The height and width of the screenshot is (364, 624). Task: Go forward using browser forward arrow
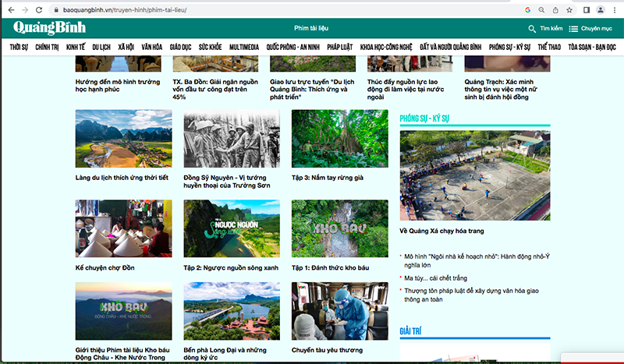point(25,10)
